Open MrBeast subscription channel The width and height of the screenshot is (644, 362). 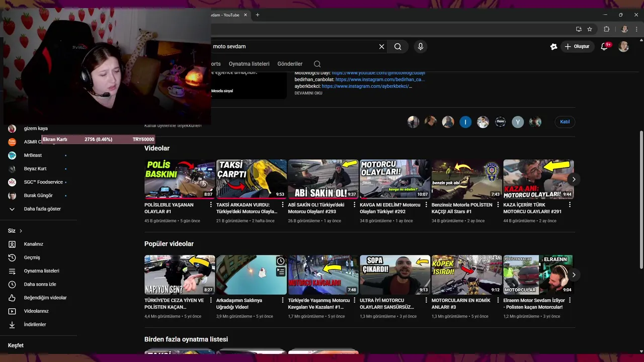38,155
